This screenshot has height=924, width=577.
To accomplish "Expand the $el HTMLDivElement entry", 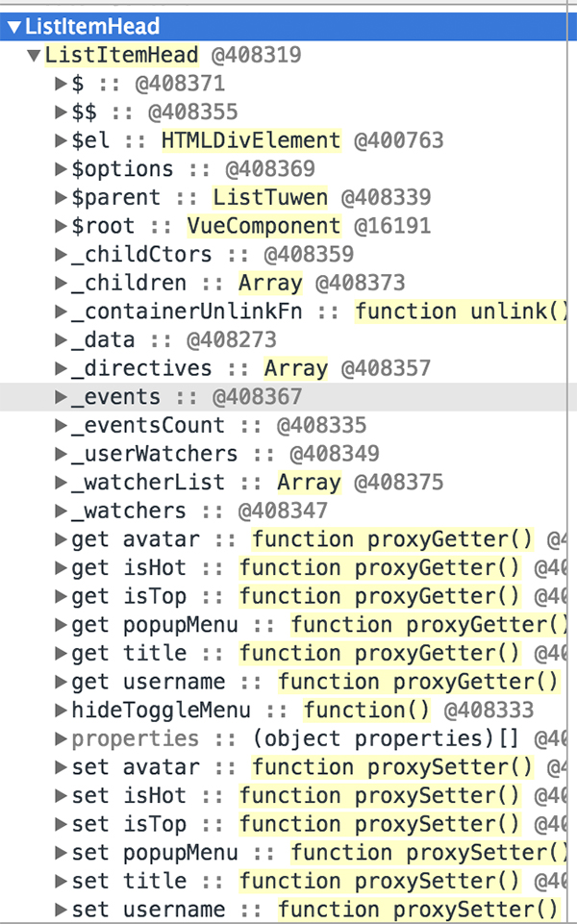I will tap(61, 140).
